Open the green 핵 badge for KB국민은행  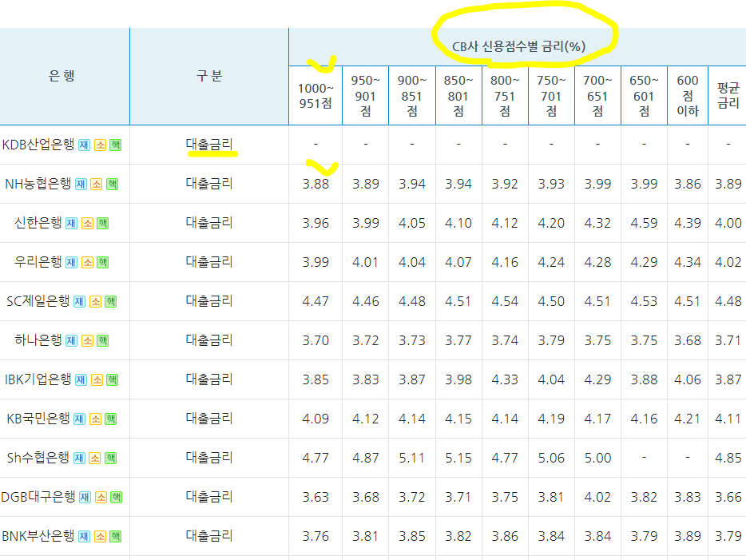pos(111,419)
